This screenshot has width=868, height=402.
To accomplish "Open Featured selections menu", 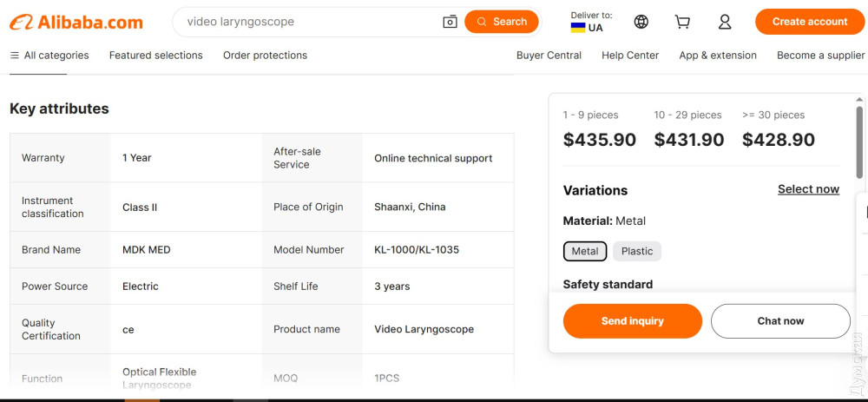I will [x=155, y=56].
